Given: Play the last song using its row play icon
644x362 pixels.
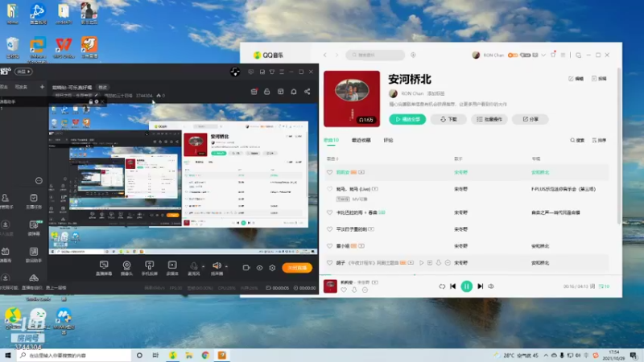Looking at the screenshot, I should (x=421, y=263).
